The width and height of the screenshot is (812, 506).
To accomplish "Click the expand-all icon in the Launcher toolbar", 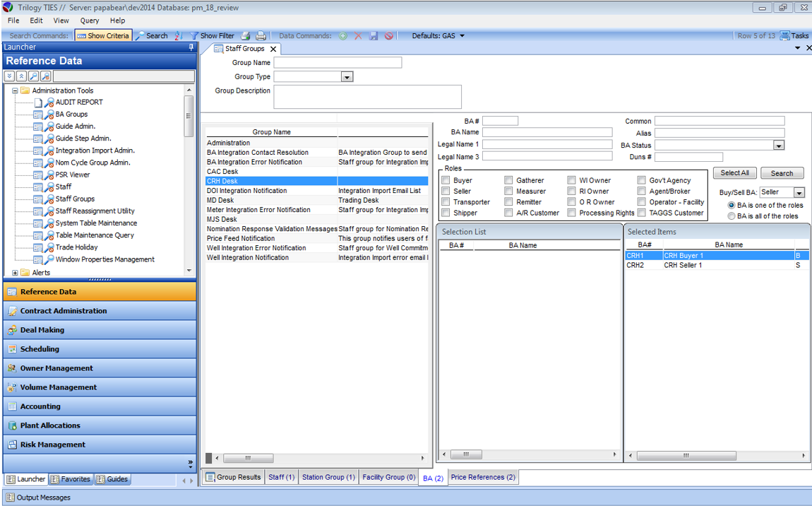I will pos(10,76).
